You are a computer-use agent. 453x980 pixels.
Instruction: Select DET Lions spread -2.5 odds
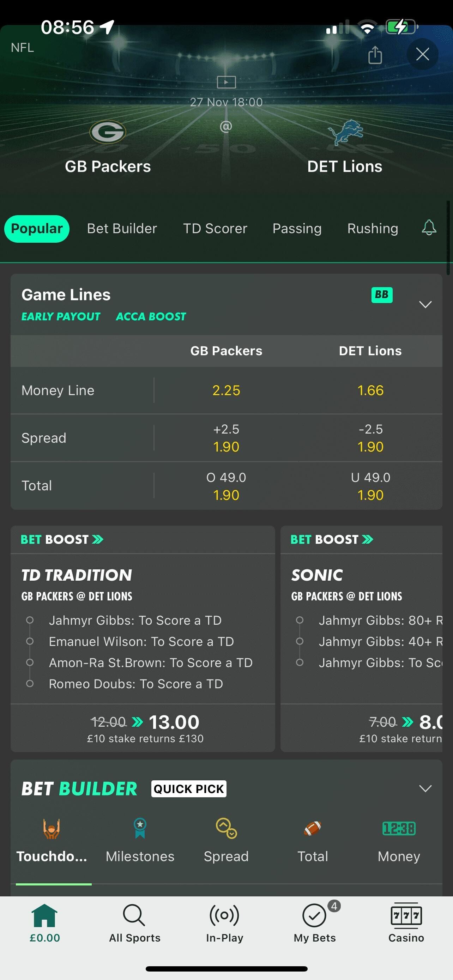(370, 438)
